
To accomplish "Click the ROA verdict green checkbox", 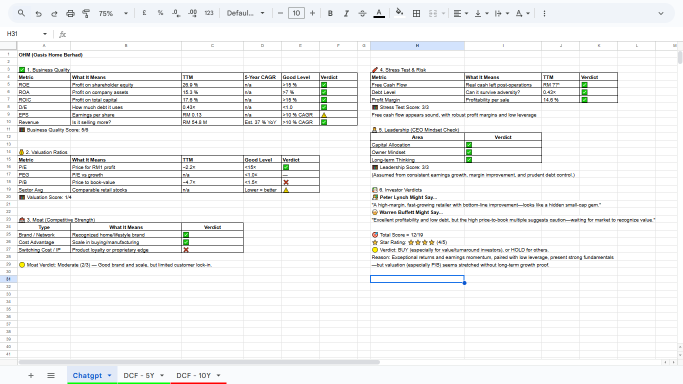I will (x=324, y=92).
